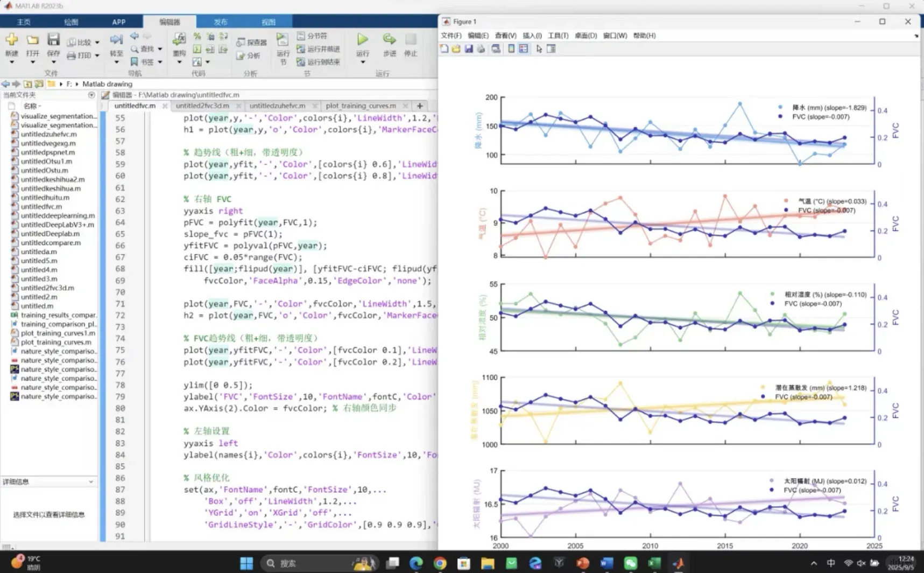The image size is (924, 573).
Task: Open the 打印 (Print) dropdown arrow
Action: pos(97,55)
